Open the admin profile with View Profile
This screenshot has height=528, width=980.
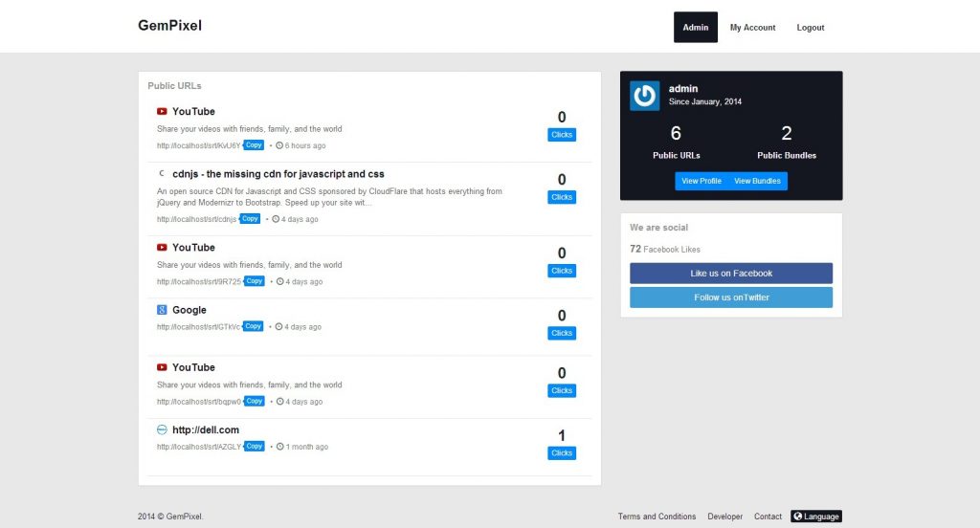pyautogui.click(x=702, y=181)
